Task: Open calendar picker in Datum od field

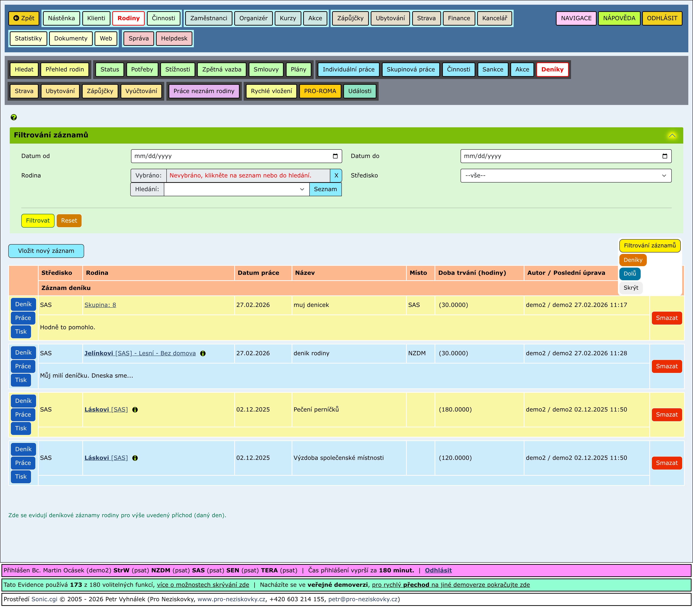Action: coord(335,156)
